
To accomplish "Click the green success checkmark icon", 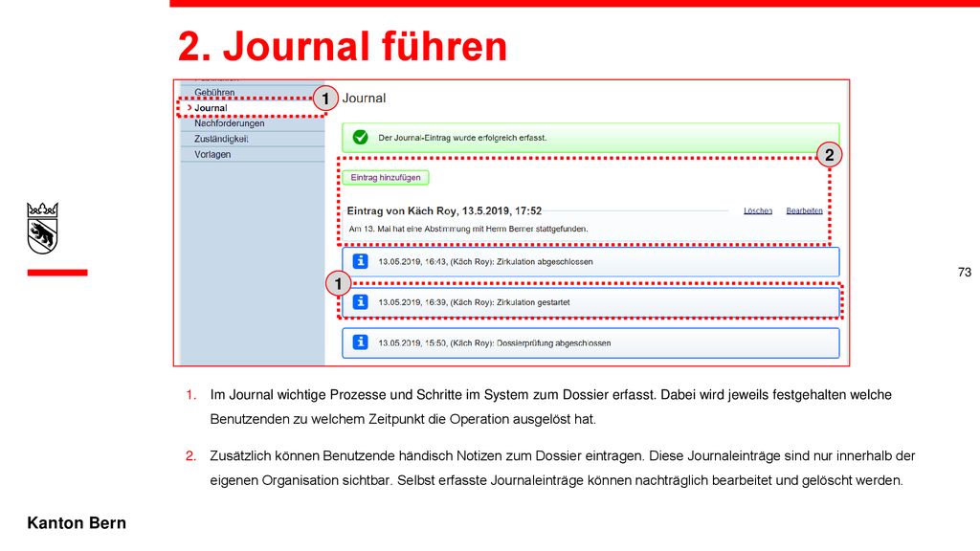I will coord(361,138).
